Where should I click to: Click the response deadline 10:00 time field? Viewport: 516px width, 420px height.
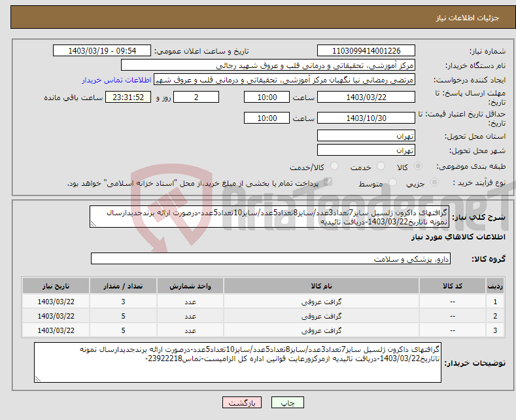[267, 97]
